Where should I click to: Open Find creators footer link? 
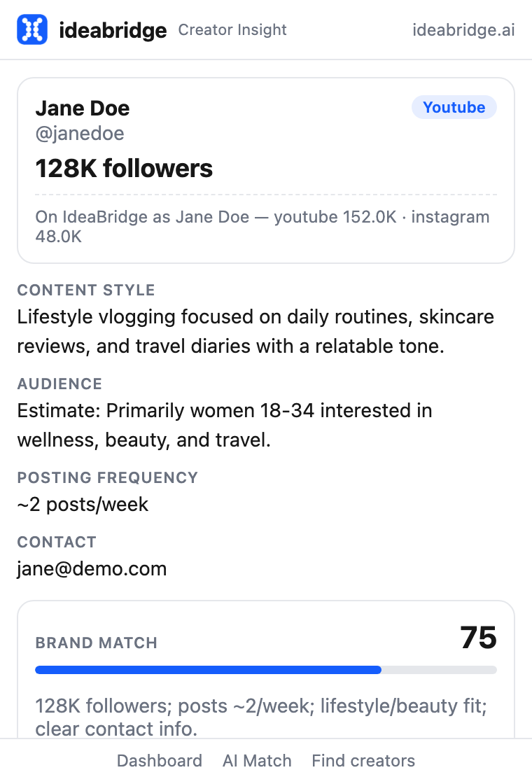tap(363, 760)
